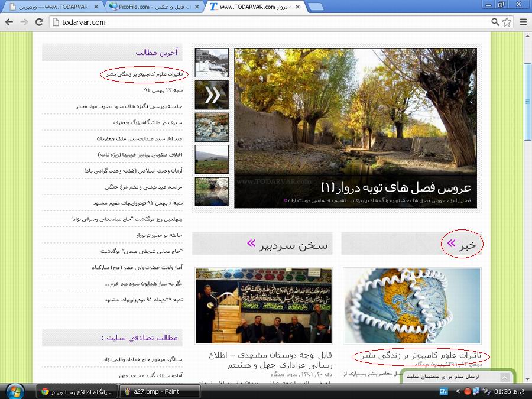The height and width of the screenshot is (399, 532).
Task: Switch to the وردپرس — www.TODARVAR tab
Action: 54,7
